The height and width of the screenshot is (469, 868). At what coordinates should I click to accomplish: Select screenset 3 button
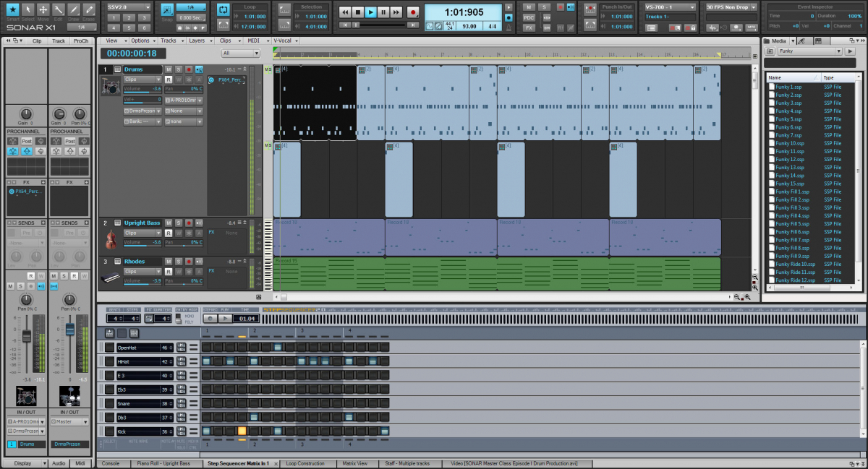(x=144, y=17)
